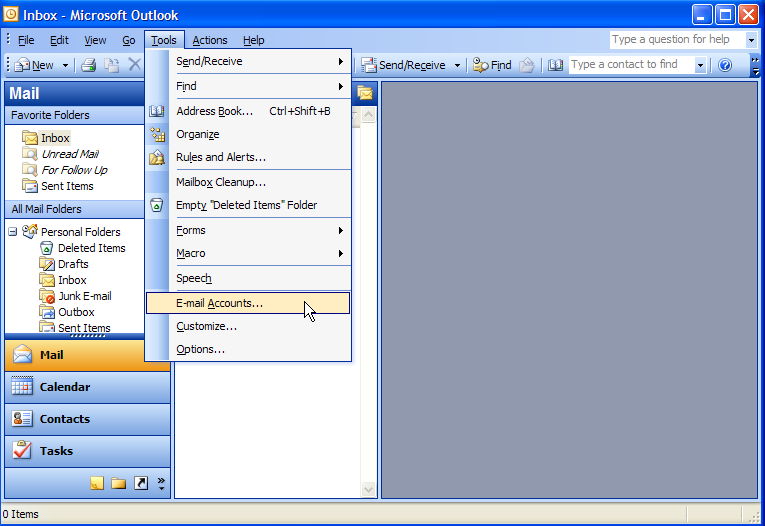Open the Send/Receive toolbar dropdown arrow
765x526 pixels.
pos(457,65)
